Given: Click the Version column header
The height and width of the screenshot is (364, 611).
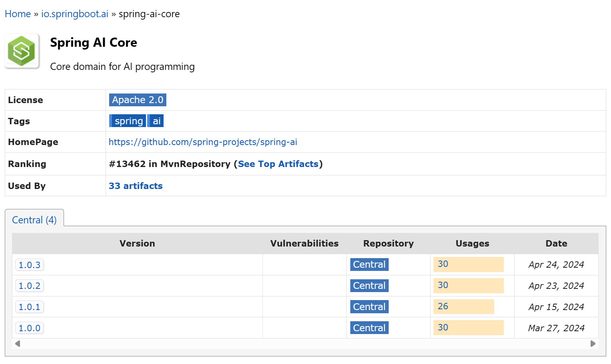Looking at the screenshot, I should coord(137,243).
